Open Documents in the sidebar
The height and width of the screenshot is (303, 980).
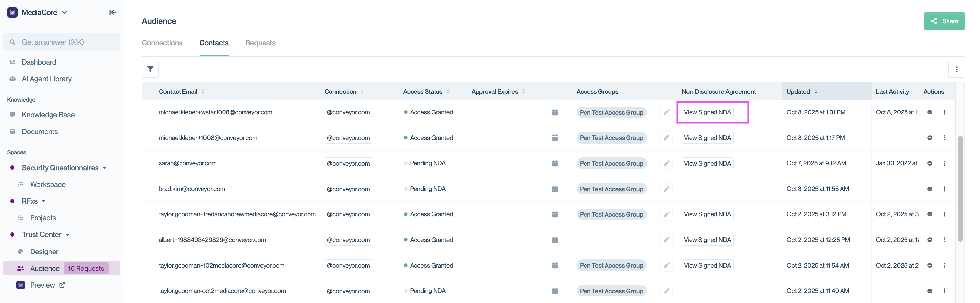point(40,131)
